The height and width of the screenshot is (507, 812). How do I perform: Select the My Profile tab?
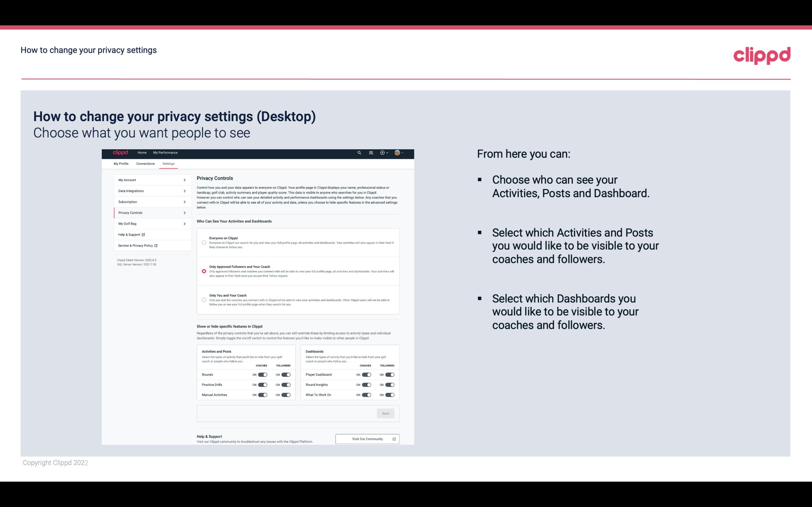(121, 163)
